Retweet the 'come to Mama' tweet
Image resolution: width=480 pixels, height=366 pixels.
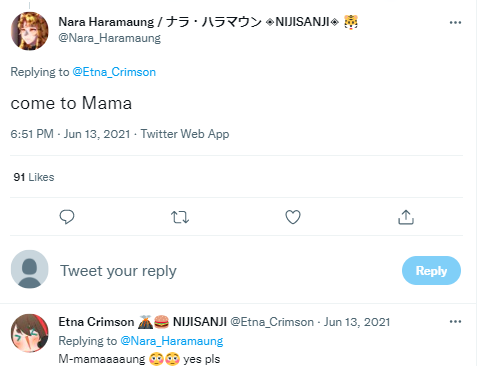click(x=180, y=217)
